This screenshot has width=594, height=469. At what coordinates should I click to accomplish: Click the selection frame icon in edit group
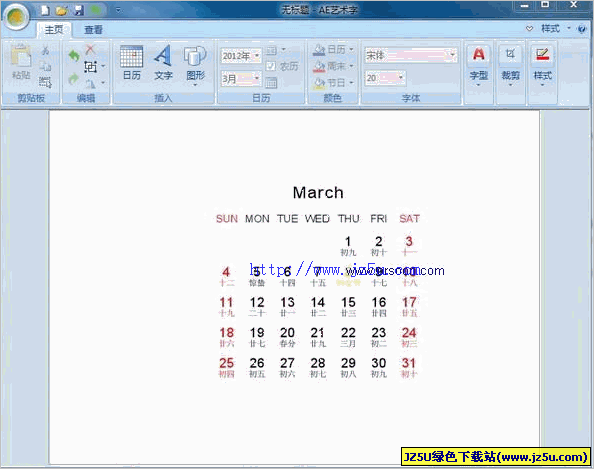90,67
